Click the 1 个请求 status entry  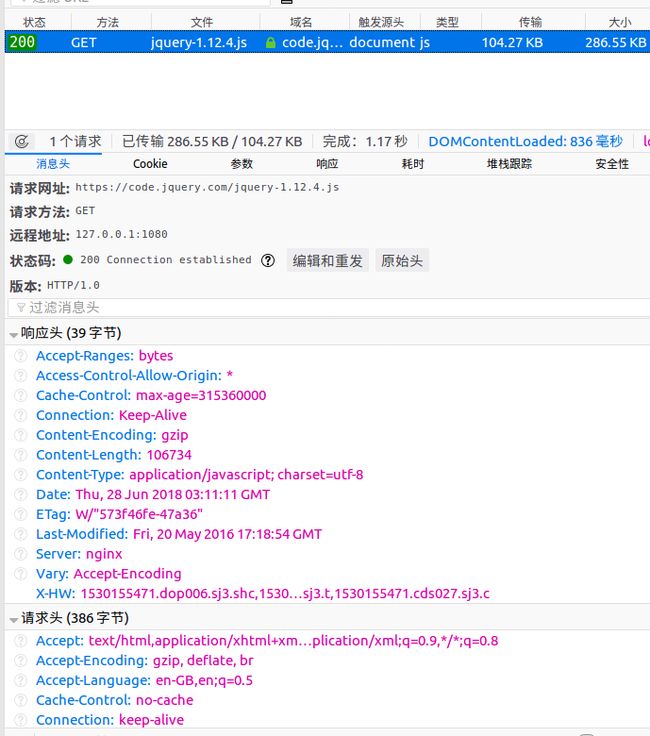coord(76,141)
